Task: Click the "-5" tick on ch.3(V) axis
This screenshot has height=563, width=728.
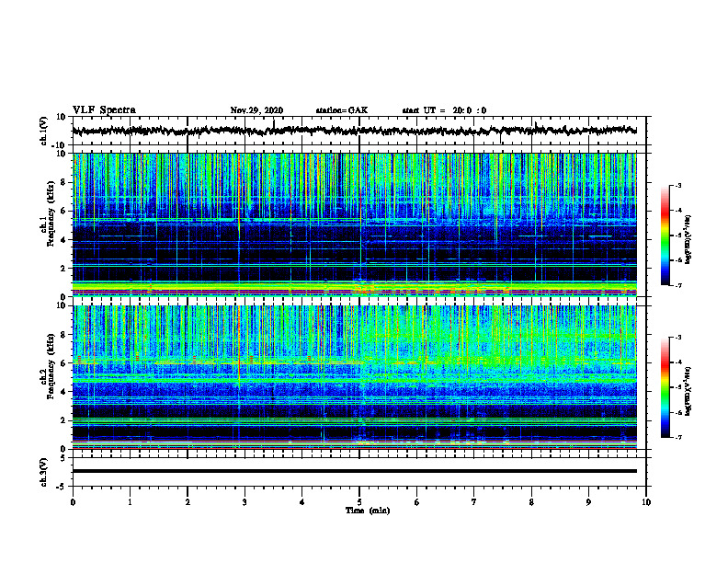Action: (63, 487)
